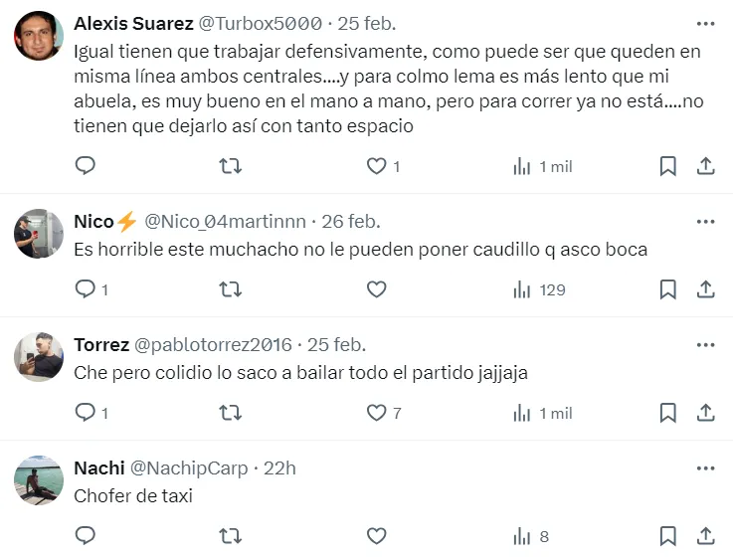Screen dimensions: 733x560
Task: Like the tweet by Alexis Suarez
Action: pos(376,166)
